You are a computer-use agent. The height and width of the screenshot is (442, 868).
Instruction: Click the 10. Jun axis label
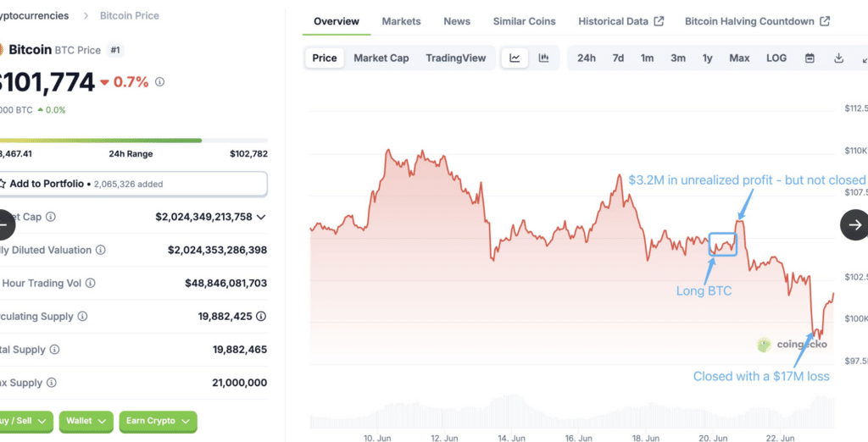(x=377, y=438)
